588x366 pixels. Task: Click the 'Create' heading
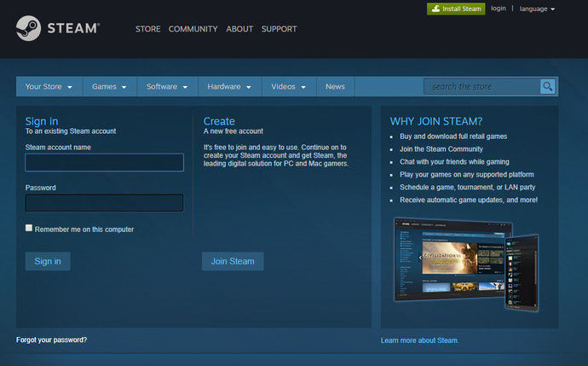pyautogui.click(x=219, y=121)
